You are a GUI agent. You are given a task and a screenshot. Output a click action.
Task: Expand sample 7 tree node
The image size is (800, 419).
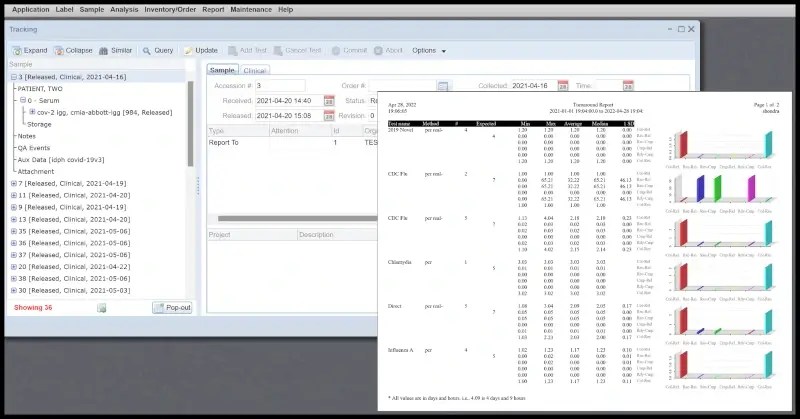pyautogui.click(x=14, y=183)
